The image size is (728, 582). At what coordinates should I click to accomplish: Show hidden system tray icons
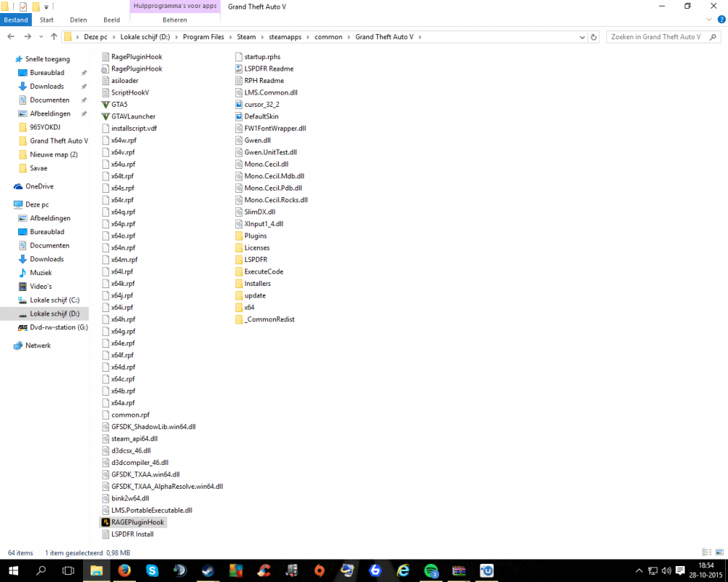coord(639,570)
